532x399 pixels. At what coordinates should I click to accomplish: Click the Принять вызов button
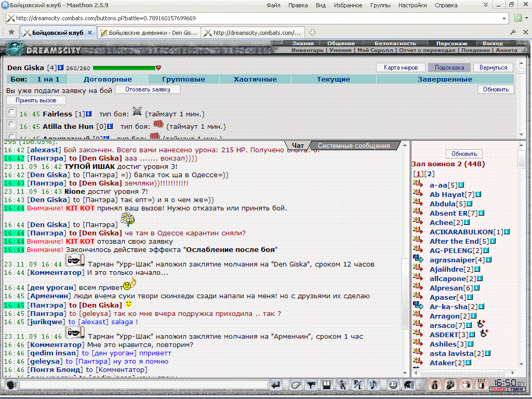coord(36,100)
